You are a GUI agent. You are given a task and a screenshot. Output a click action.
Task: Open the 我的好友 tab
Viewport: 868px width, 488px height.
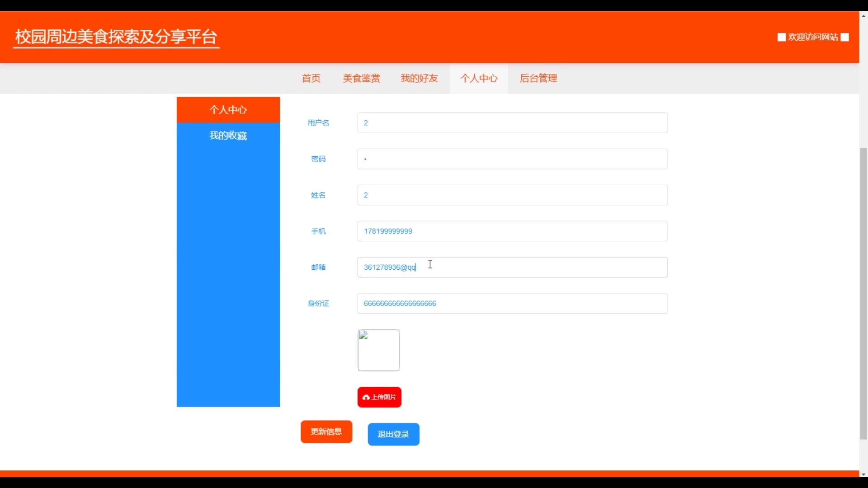pos(419,79)
